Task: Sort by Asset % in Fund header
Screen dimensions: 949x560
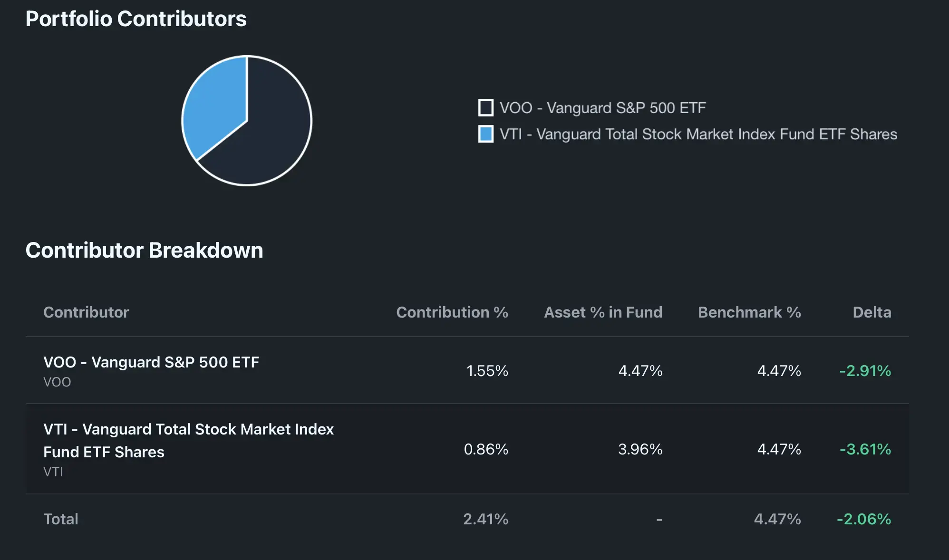Action: point(603,312)
